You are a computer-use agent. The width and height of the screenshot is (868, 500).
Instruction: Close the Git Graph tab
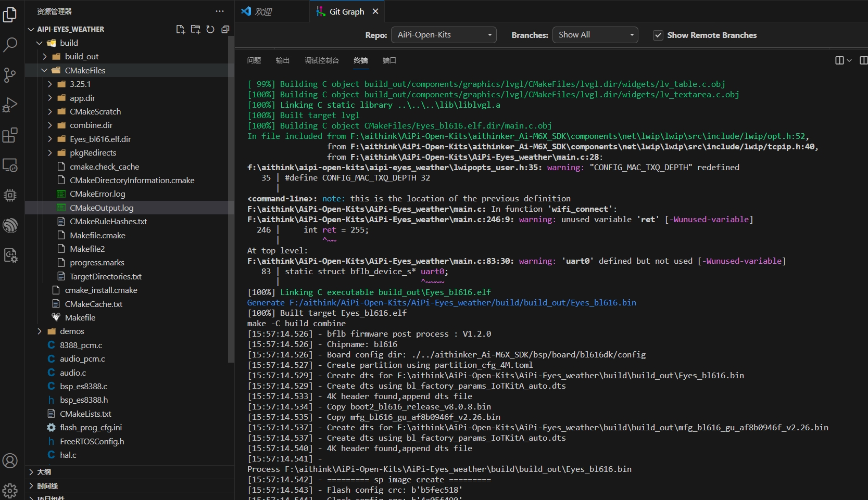click(375, 11)
